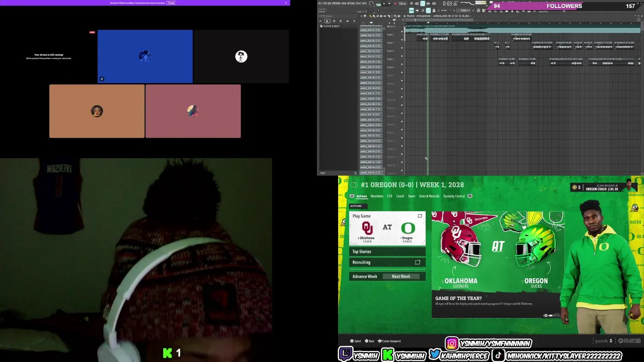This screenshot has width=644, height=362.
Task: Click the Twitter bird logo
Action: (x=435, y=354)
